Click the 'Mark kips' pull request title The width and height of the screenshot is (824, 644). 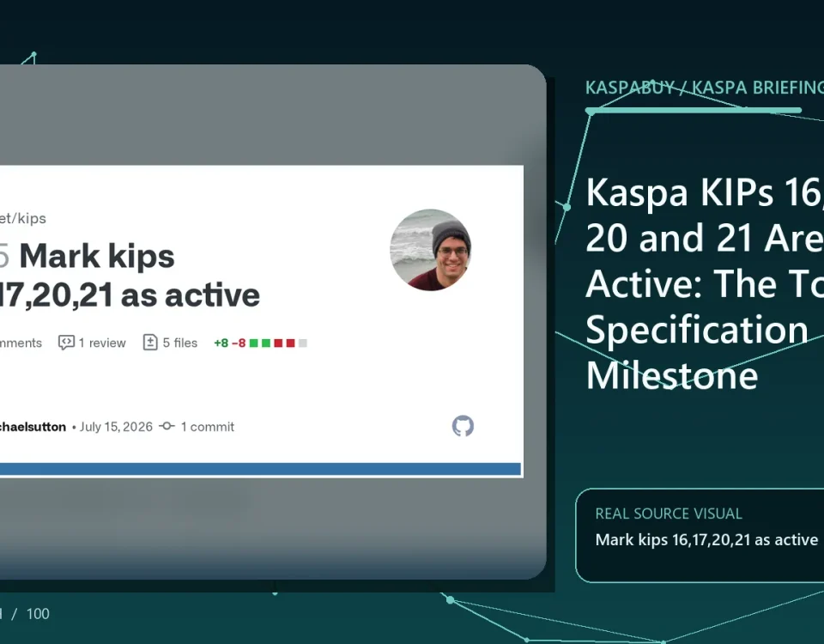click(x=97, y=257)
